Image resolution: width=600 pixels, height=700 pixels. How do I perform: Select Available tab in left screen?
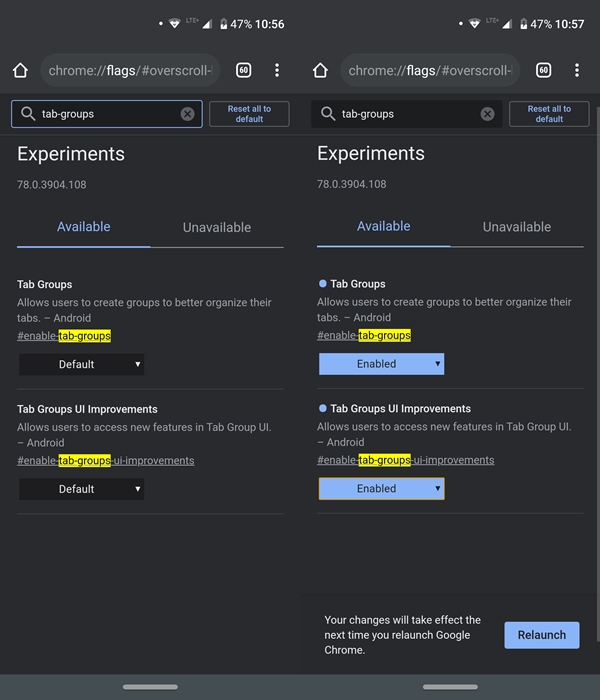[83, 227]
